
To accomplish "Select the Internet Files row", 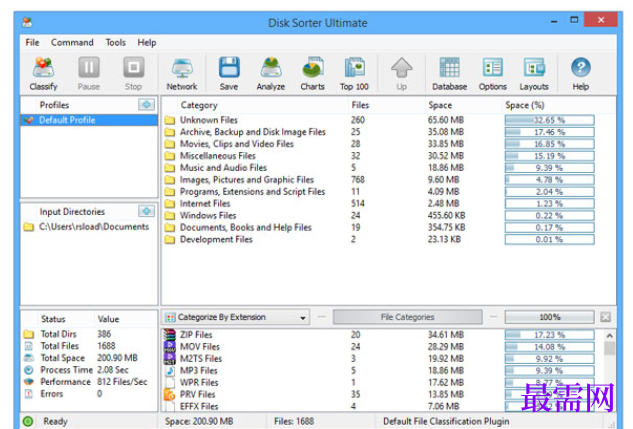I will [379, 203].
